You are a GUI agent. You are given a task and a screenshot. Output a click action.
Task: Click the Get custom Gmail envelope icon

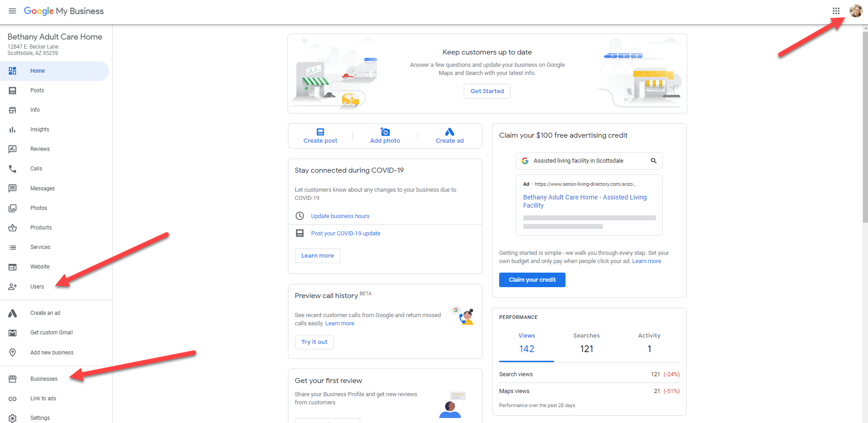pyautogui.click(x=12, y=333)
